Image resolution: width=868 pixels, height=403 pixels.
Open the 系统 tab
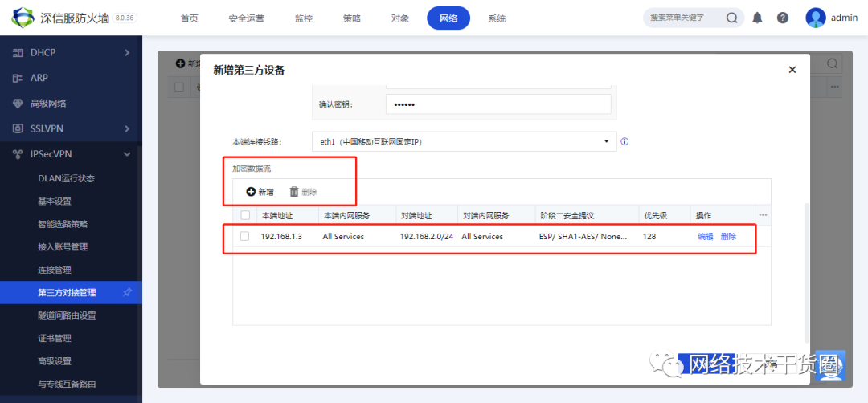coord(497,18)
